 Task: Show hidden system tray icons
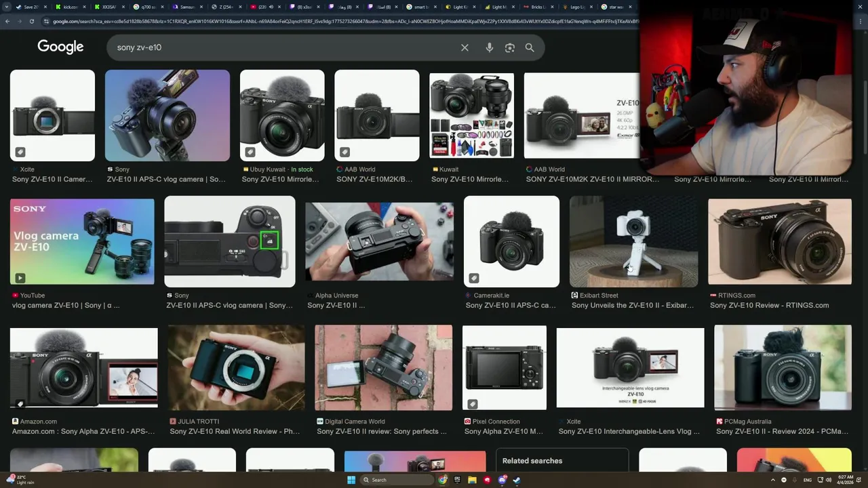pos(773,480)
